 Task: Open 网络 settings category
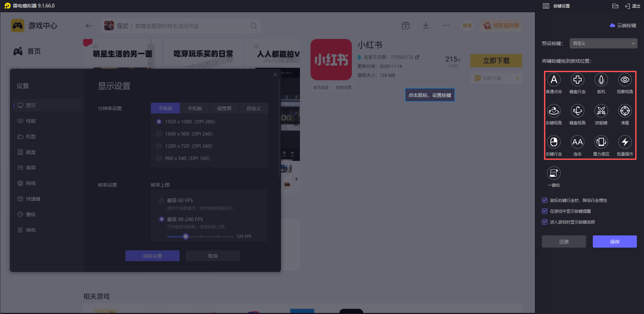[47, 183]
